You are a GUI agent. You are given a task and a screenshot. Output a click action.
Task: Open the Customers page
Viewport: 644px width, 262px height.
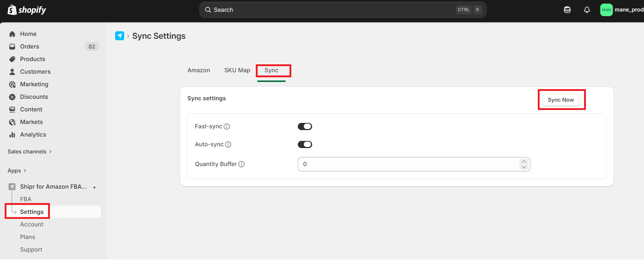pos(35,72)
